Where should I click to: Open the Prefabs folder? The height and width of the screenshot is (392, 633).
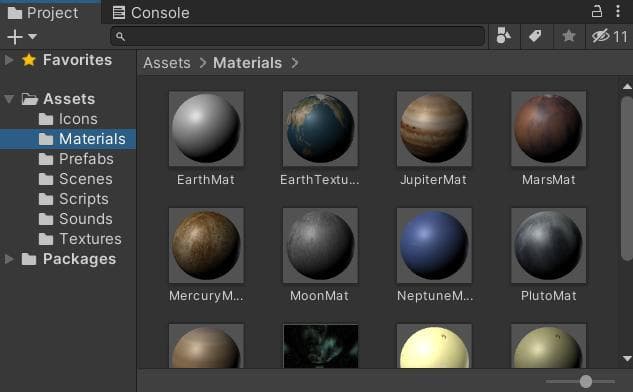76,159
